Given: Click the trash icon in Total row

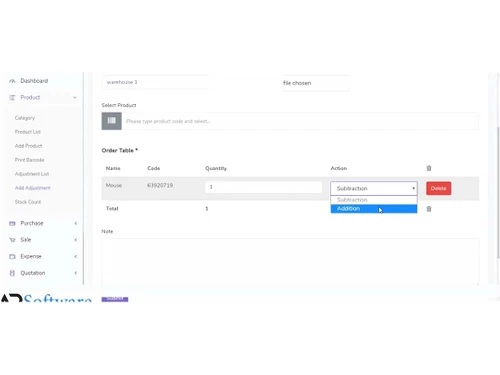Looking at the screenshot, I should pyautogui.click(x=429, y=209).
